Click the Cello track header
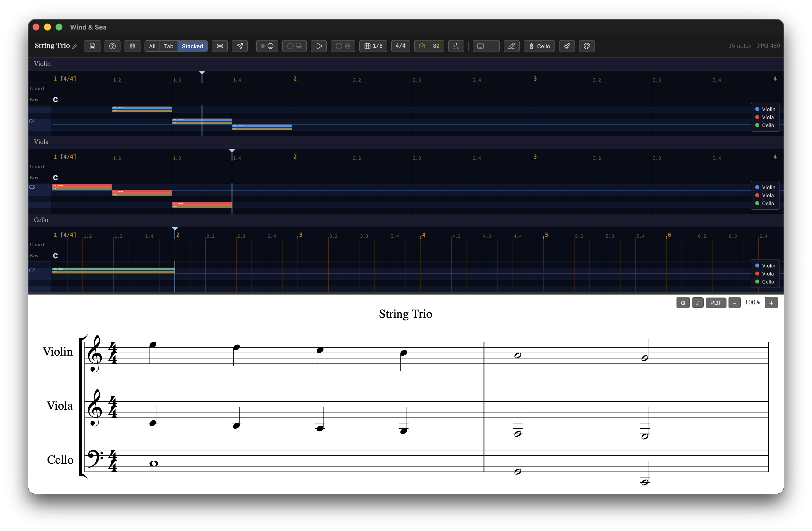Image resolution: width=812 pixels, height=531 pixels. pyautogui.click(x=41, y=220)
